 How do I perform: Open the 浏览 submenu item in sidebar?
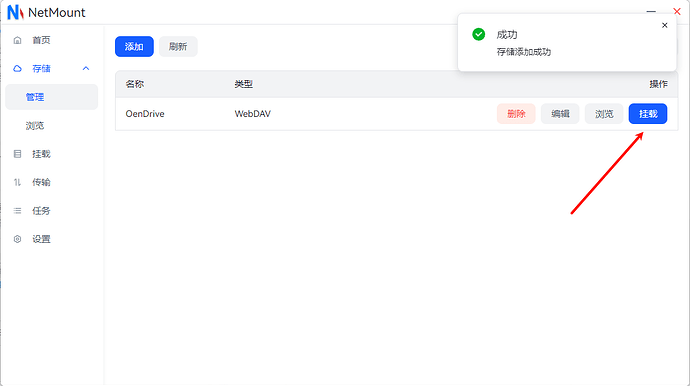[x=51, y=126]
